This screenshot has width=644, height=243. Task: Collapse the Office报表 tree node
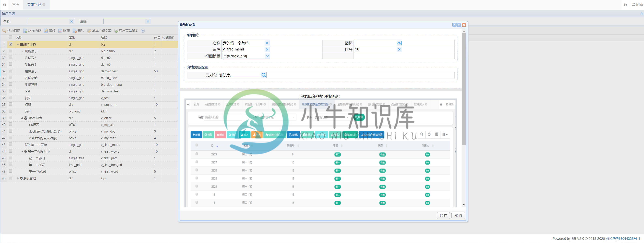(x=22, y=118)
